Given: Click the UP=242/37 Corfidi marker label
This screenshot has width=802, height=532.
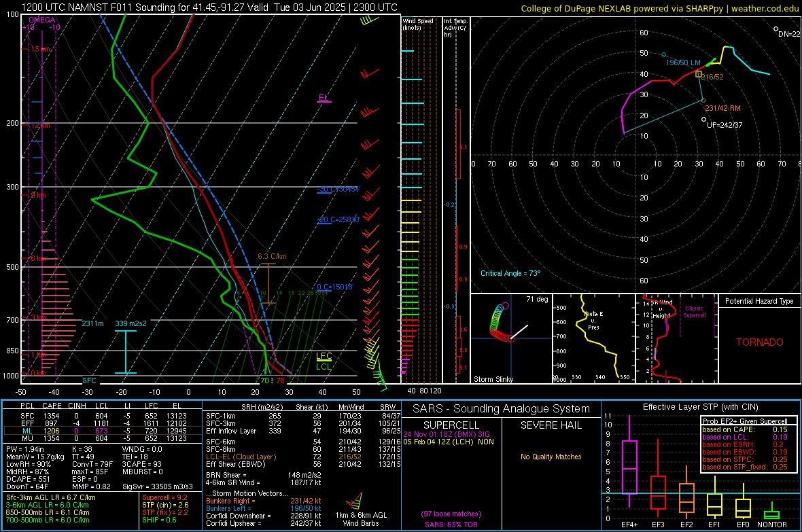Looking at the screenshot, I should [725, 125].
